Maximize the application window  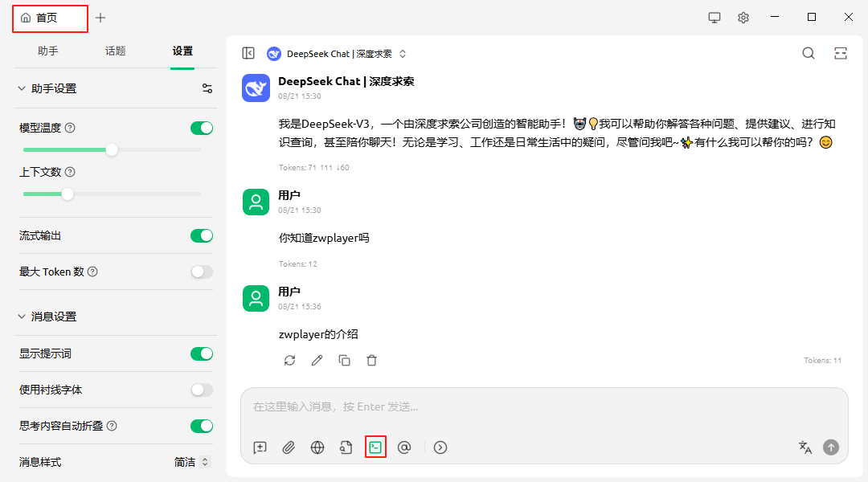812,17
